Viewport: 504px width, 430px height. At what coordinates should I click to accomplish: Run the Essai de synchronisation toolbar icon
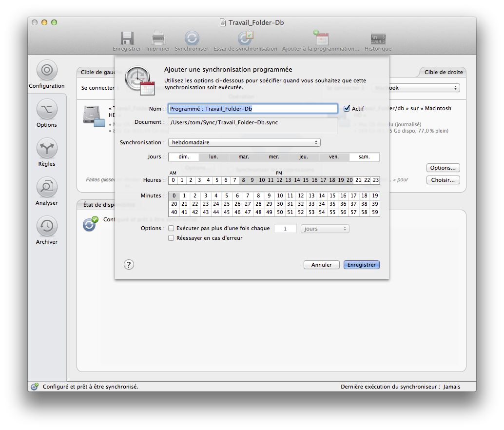245,38
